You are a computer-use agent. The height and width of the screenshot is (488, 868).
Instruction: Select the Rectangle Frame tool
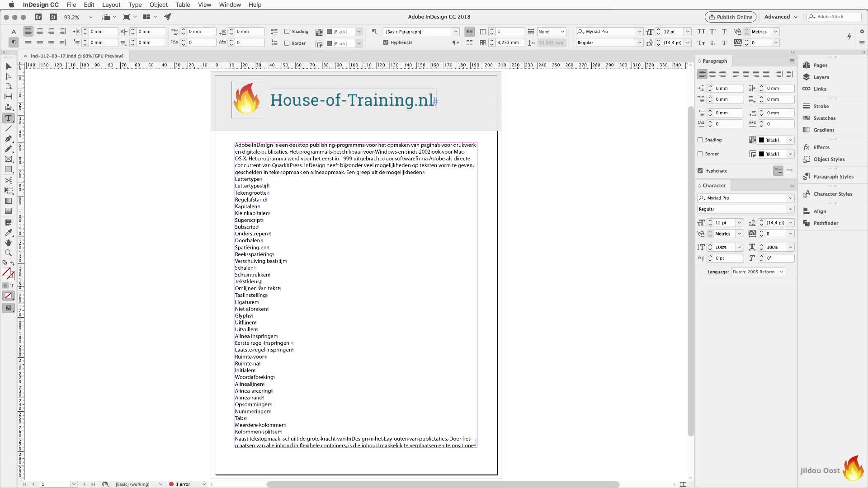click(9, 159)
